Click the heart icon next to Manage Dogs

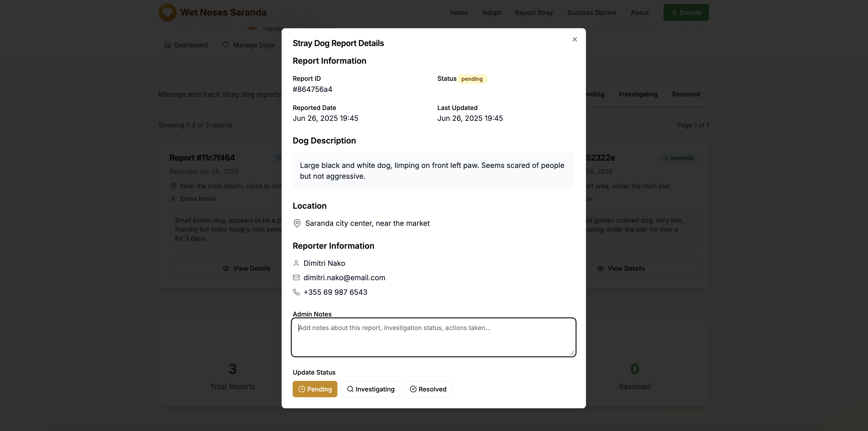point(226,45)
